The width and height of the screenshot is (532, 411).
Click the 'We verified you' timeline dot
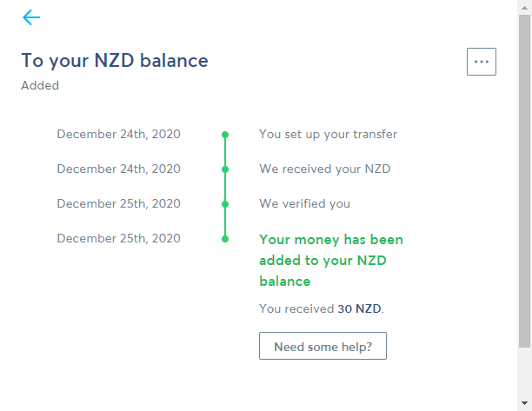point(225,204)
